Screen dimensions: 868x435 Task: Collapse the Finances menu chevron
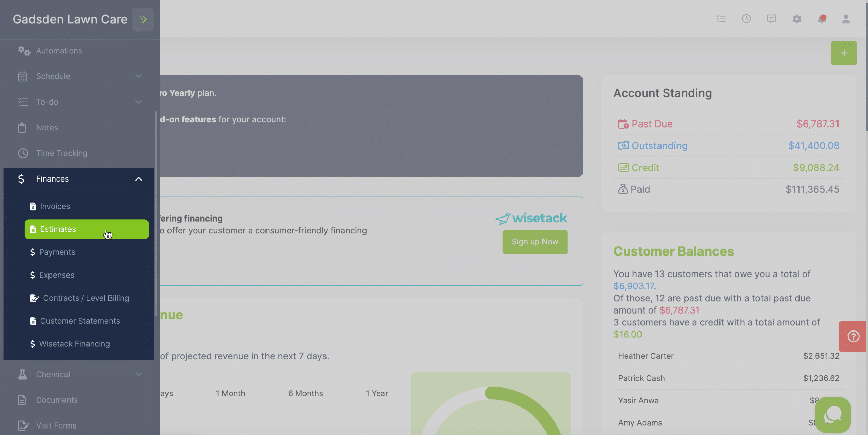(x=139, y=179)
